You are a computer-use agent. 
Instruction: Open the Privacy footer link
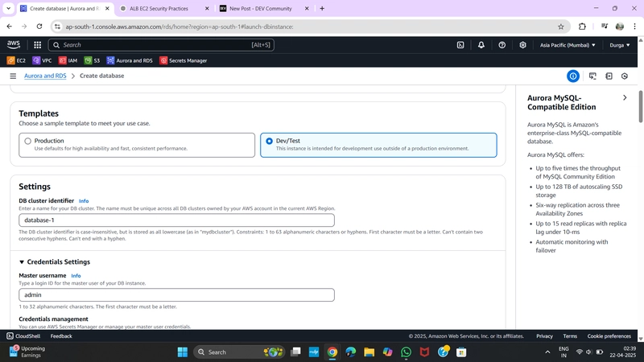(x=544, y=336)
